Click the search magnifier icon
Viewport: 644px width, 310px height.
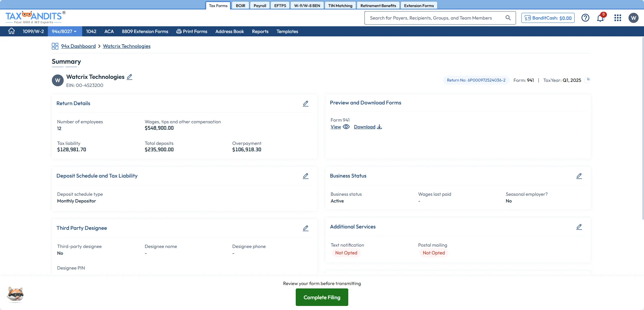(508, 18)
